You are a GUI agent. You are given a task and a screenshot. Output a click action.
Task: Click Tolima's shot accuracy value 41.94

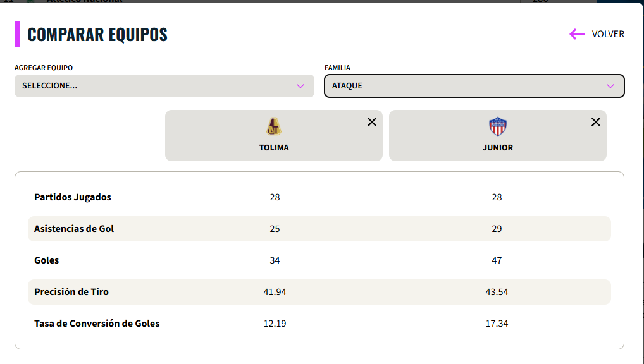tap(275, 292)
